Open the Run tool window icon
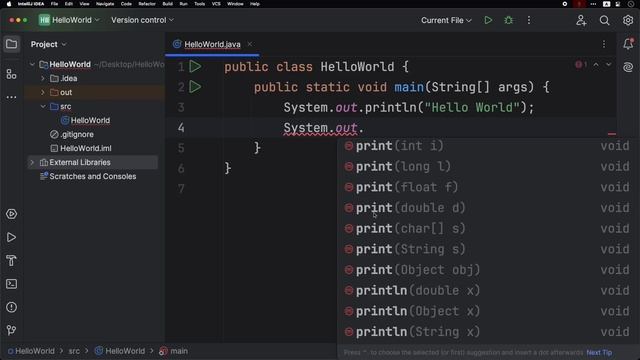The width and height of the screenshot is (640, 360). [x=11, y=238]
